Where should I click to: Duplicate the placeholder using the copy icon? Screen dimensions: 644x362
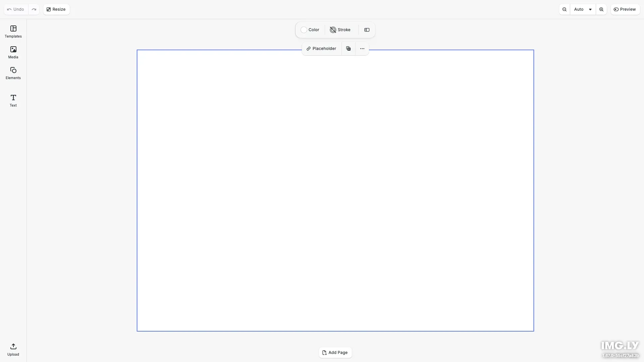(x=348, y=48)
